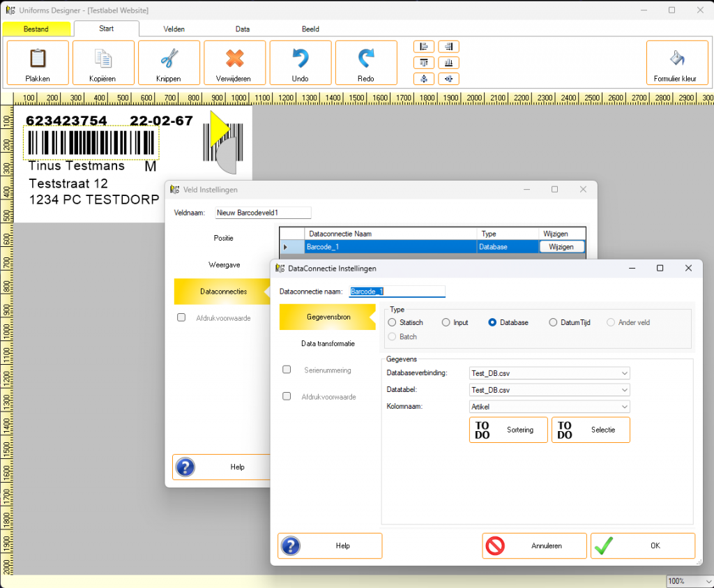Click the DataConnectie Instellingen title bar icon
This screenshot has width=714, height=588.
[x=280, y=269]
